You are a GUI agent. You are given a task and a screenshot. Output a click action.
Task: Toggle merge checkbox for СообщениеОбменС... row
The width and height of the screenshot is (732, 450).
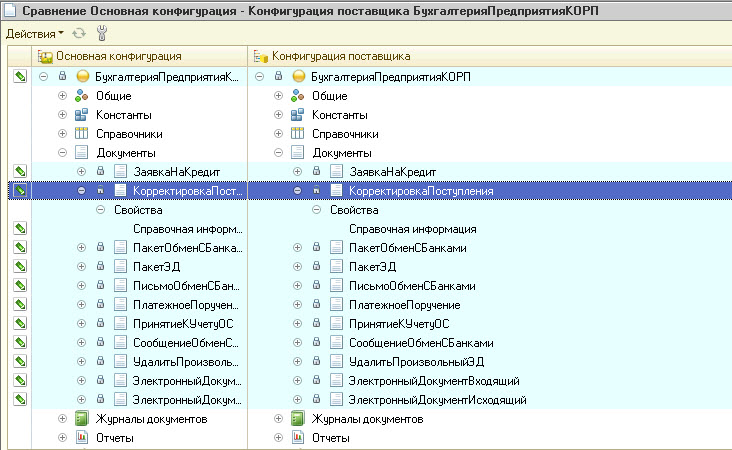[20, 343]
